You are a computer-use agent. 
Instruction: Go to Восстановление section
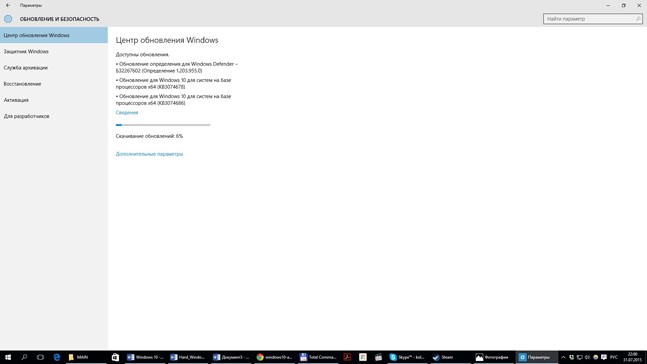tap(54, 84)
